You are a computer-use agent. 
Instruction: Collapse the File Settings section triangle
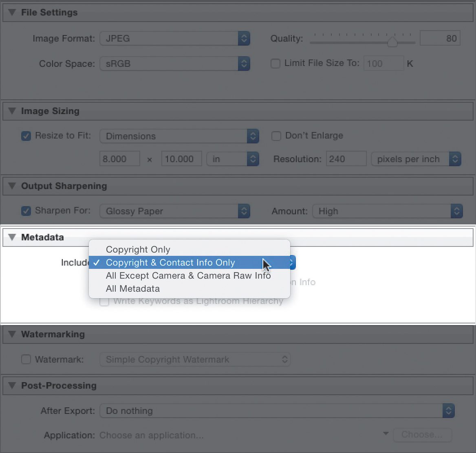click(x=12, y=13)
